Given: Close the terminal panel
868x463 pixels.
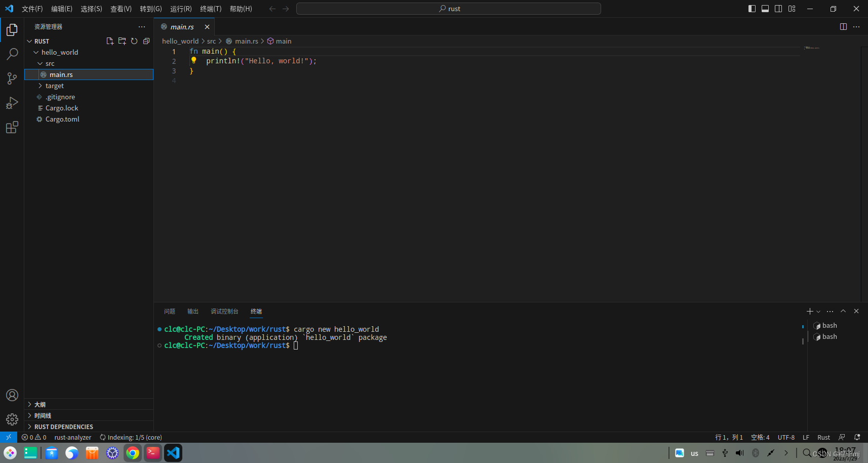Looking at the screenshot, I should tap(856, 311).
